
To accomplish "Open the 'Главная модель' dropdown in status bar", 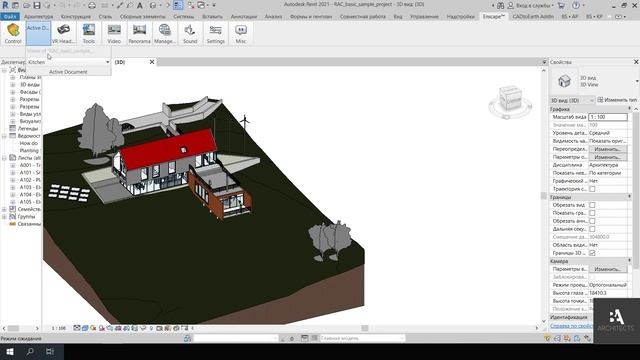I will point(362,338).
